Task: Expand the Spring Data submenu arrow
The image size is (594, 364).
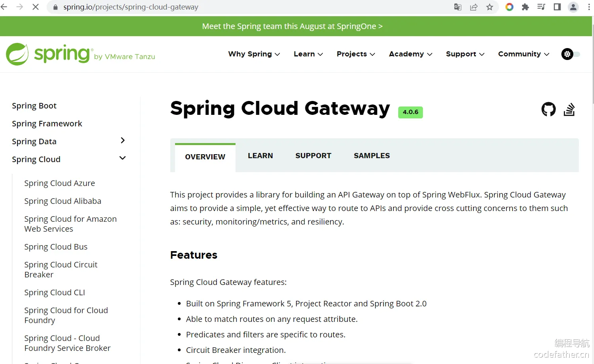Action: (x=123, y=140)
